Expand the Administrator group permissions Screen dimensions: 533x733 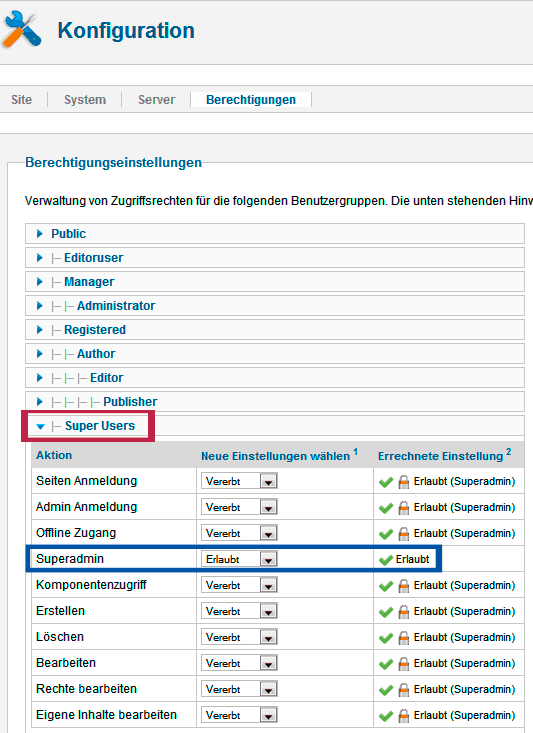pyautogui.click(x=40, y=306)
